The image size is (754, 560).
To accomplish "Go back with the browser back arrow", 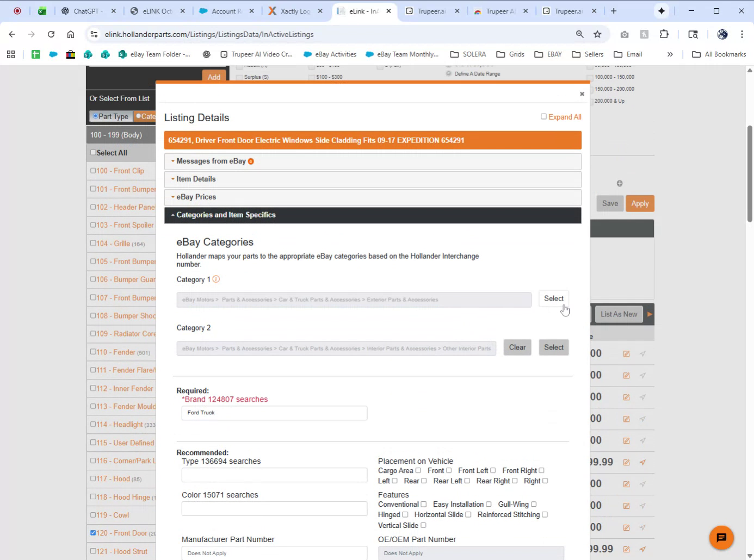I will point(12,34).
